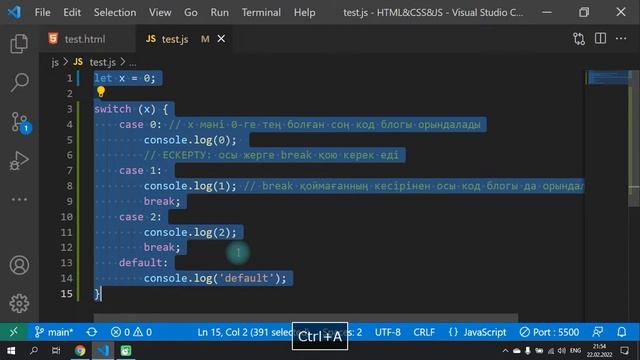The height and width of the screenshot is (360, 640).
Task: Open More Actions ellipsis in editor toolbar
Action: [621, 39]
